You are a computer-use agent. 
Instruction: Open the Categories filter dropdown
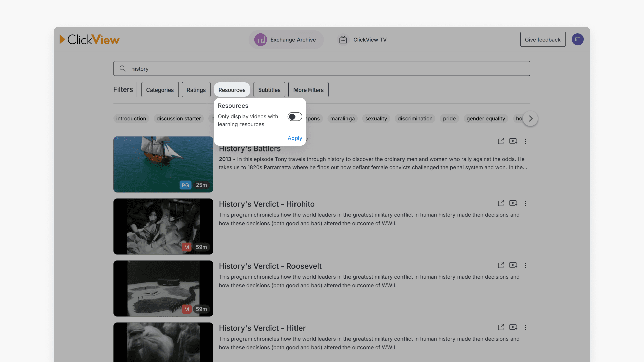[x=160, y=90]
